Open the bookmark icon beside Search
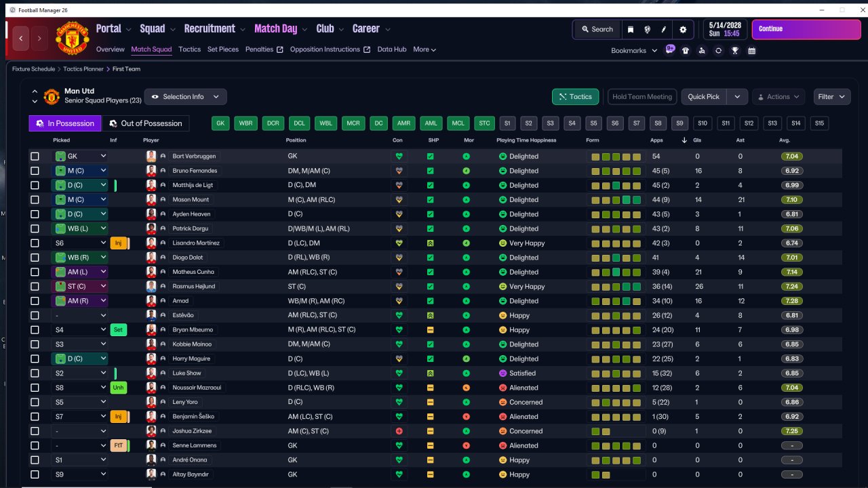Viewport: 868px width, 488px height. [x=631, y=29]
